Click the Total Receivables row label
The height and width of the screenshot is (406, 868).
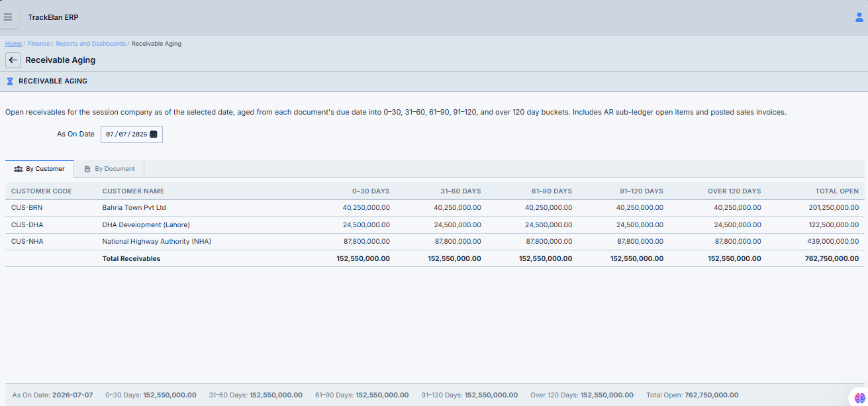point(131,259)
